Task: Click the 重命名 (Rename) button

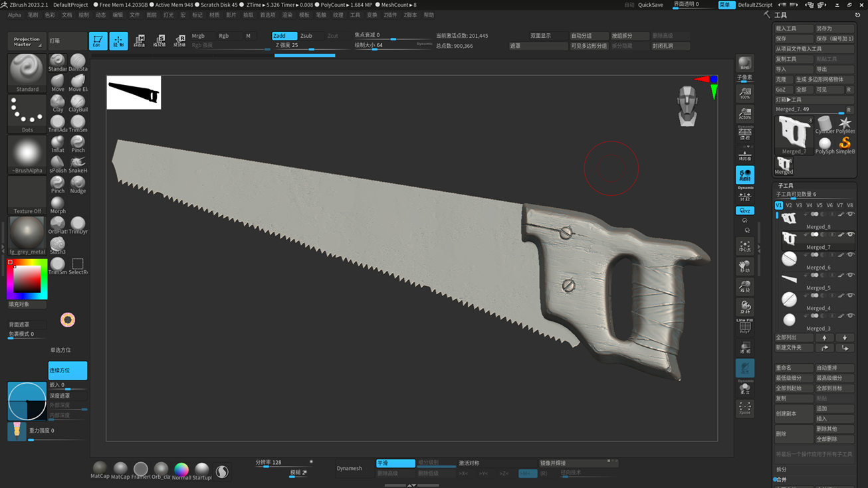Action: [793, 368]
